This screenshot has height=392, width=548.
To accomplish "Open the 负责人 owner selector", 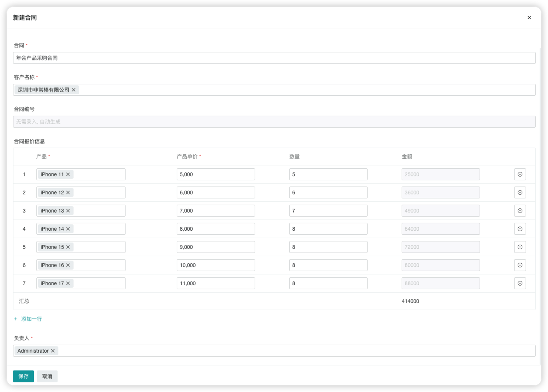I will click(x=274, y=351).
